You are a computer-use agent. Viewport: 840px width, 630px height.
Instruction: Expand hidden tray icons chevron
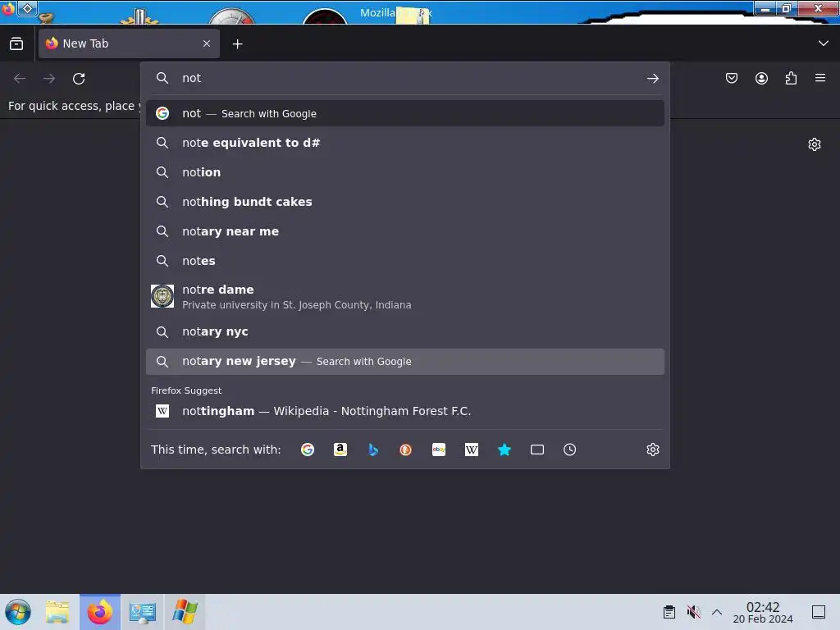coord(717,612)
